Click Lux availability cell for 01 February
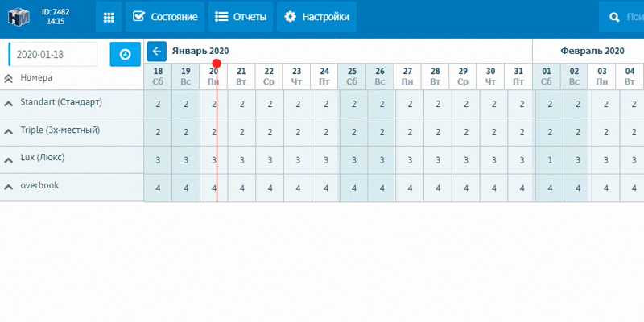This screenshot has width=644, height=322. [547, 160]
